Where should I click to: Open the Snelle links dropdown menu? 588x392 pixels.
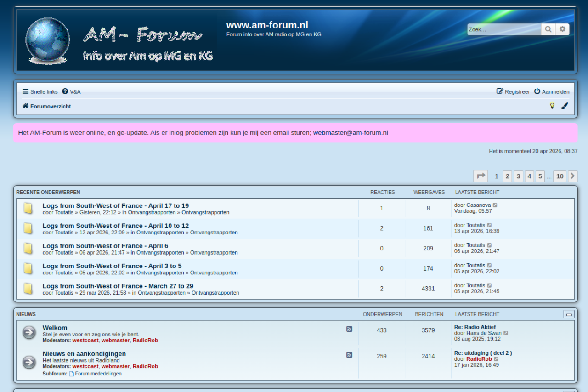click(x=40, y=91)
